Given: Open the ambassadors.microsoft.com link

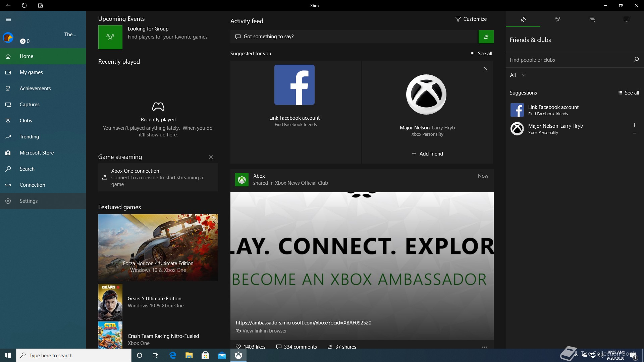Looking at the screenshot, I should pyautogui.click(x=304, y=323).
